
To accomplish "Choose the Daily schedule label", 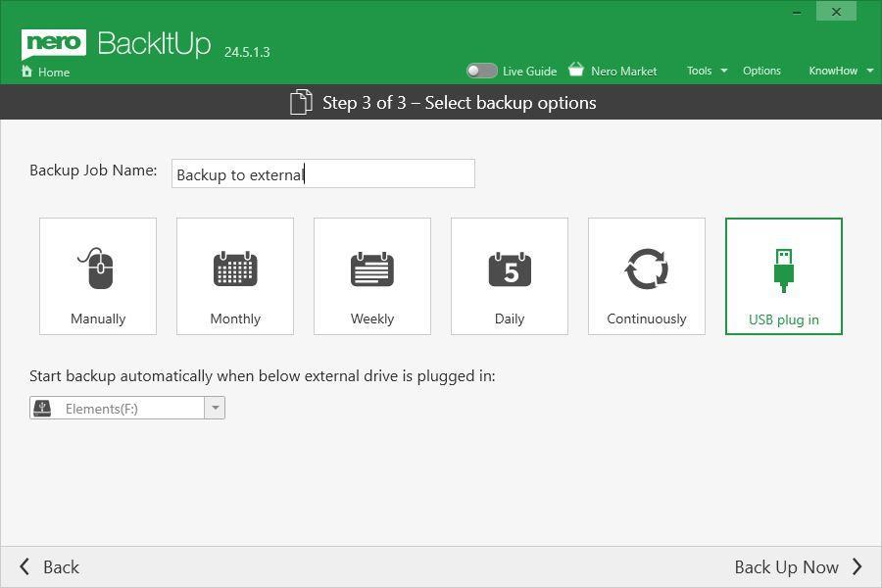I will [510, 318].
